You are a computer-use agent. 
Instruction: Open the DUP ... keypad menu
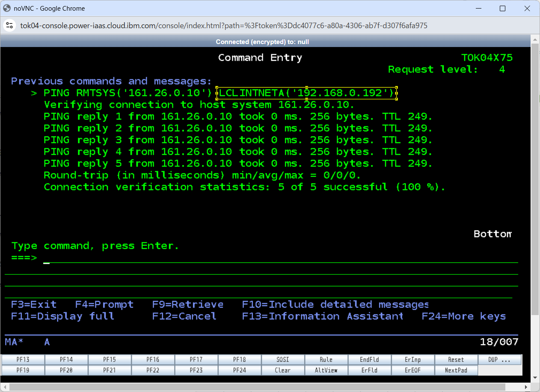point(500,360)
